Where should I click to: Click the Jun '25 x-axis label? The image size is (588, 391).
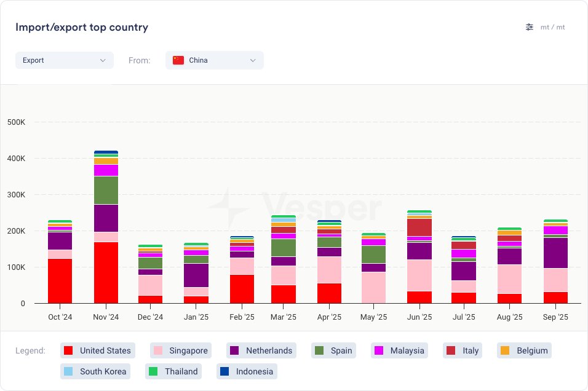coord(419,317)
